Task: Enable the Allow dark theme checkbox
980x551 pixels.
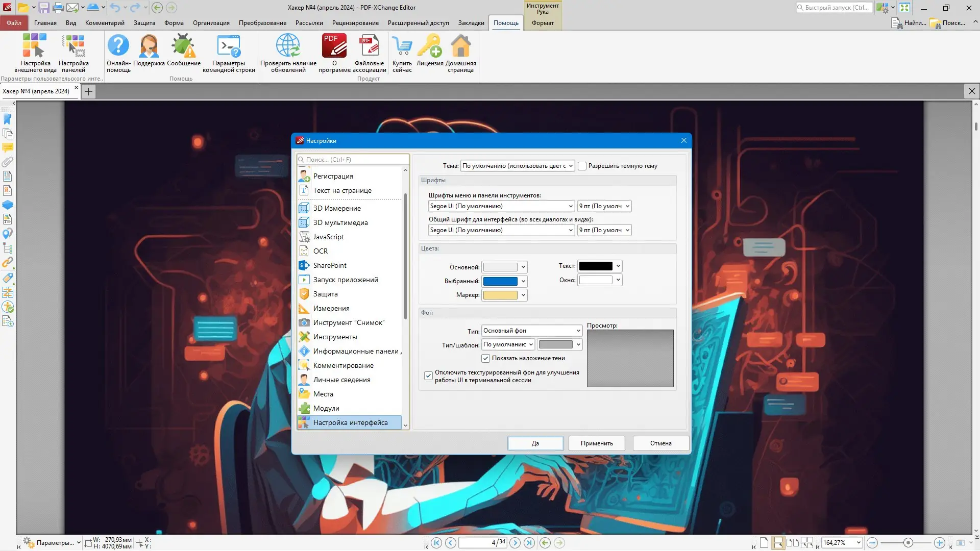Action: click(x=582, y=166)
